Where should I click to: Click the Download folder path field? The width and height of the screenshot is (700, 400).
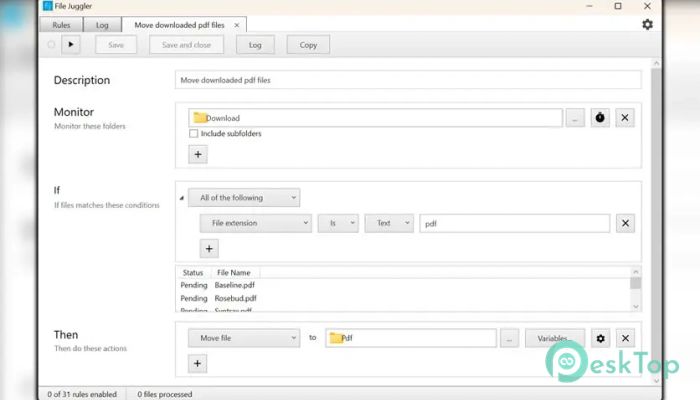(375, 118)
